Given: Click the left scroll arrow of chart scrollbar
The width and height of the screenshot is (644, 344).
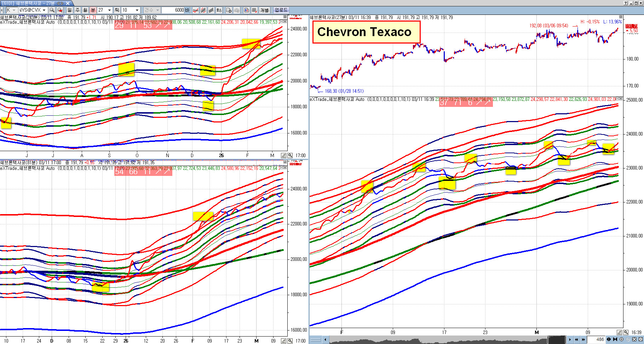Looking at the screenshot, I should coord(325,340).
